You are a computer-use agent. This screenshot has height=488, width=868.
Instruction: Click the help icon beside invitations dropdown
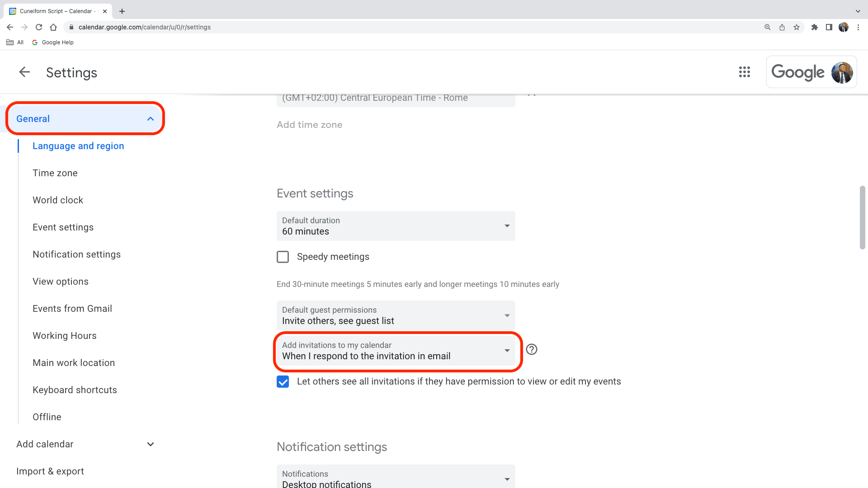(x=532, y=349)
